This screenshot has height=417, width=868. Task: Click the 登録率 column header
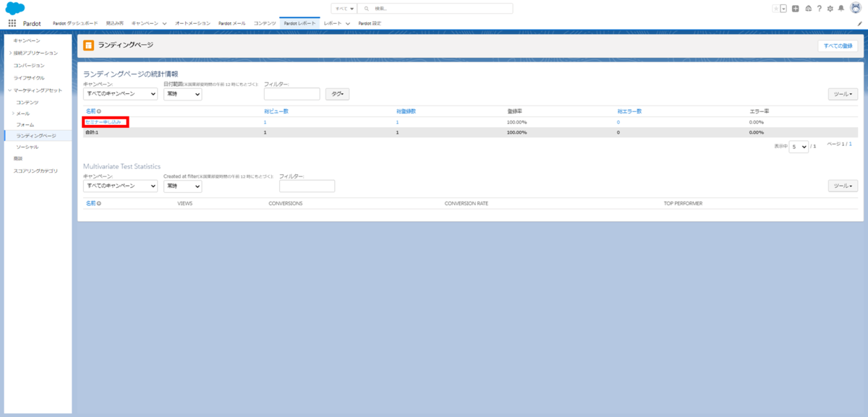(x=515, y=111)
